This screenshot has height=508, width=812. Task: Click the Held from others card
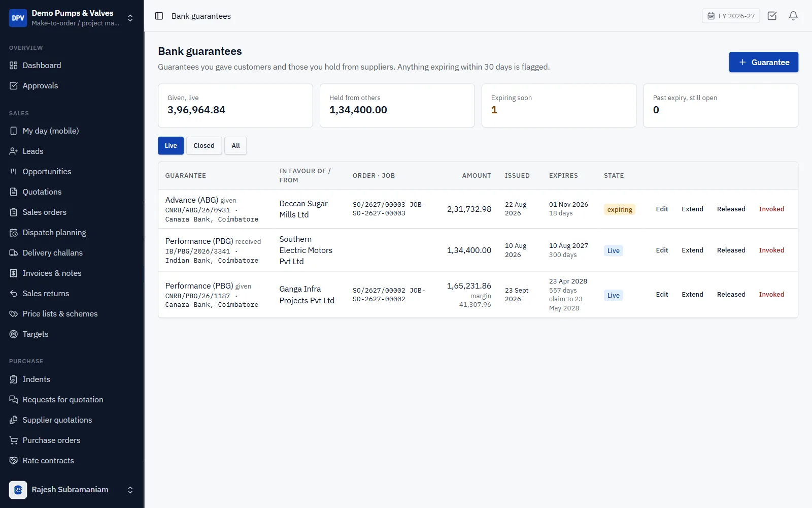coord(397,106)
